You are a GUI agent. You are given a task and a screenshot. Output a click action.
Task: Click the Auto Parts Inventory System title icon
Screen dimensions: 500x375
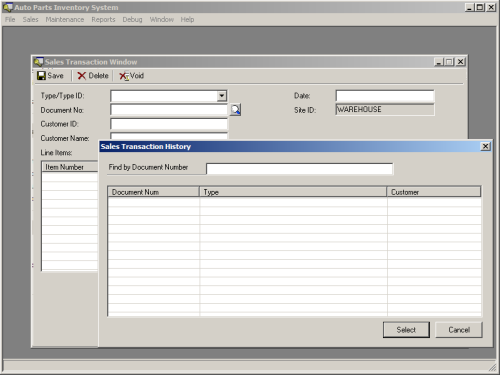pos(8,7)
